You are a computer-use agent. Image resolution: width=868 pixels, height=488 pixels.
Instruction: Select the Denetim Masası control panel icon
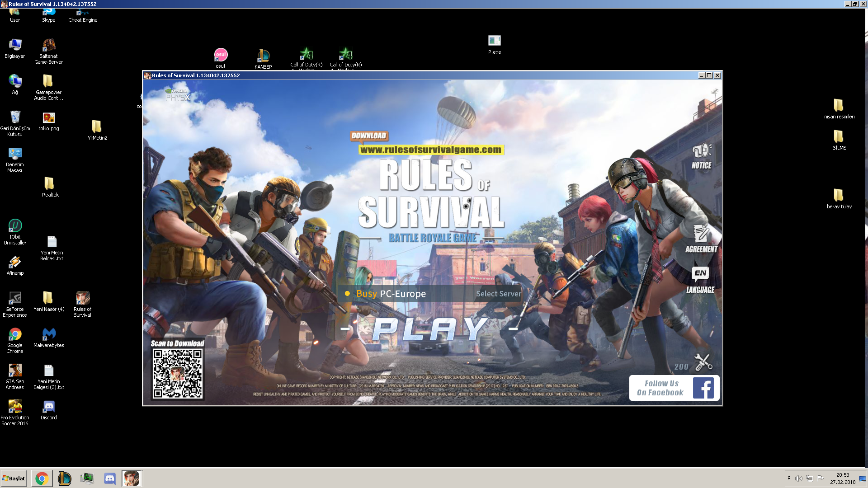click(15, 160)
